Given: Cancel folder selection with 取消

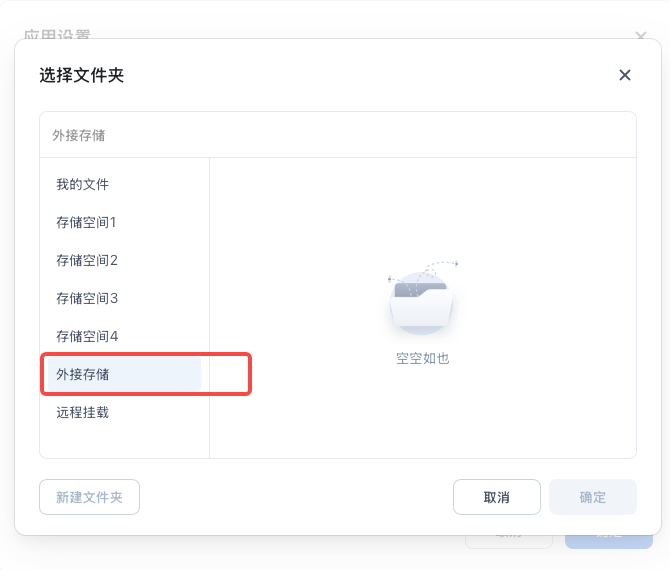Looking at the screenshot, I should coord(497,497).
